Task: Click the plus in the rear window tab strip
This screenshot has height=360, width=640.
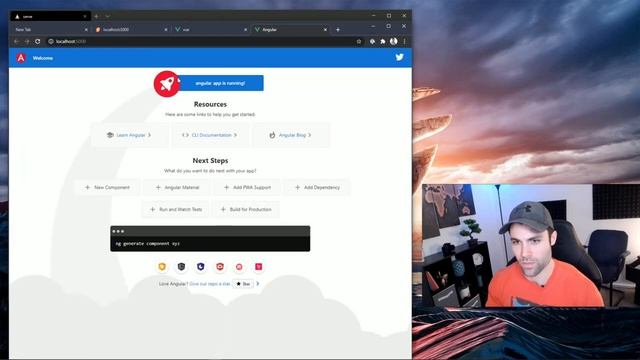Action: pos(96,16)
